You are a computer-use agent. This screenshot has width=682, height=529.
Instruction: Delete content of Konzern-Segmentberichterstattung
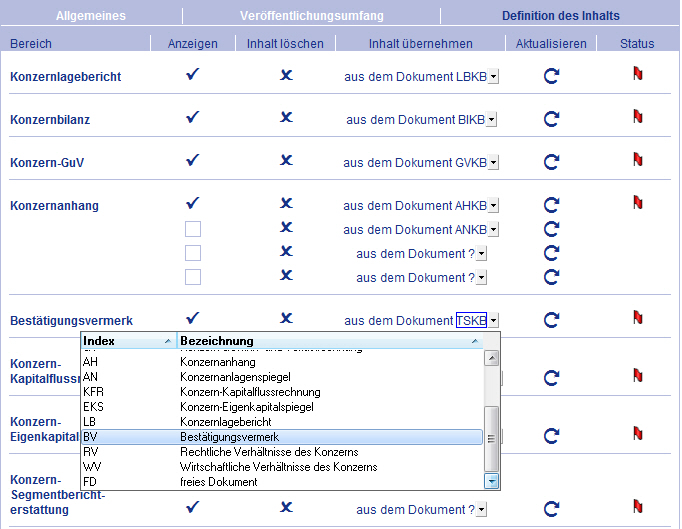point(286,507)
